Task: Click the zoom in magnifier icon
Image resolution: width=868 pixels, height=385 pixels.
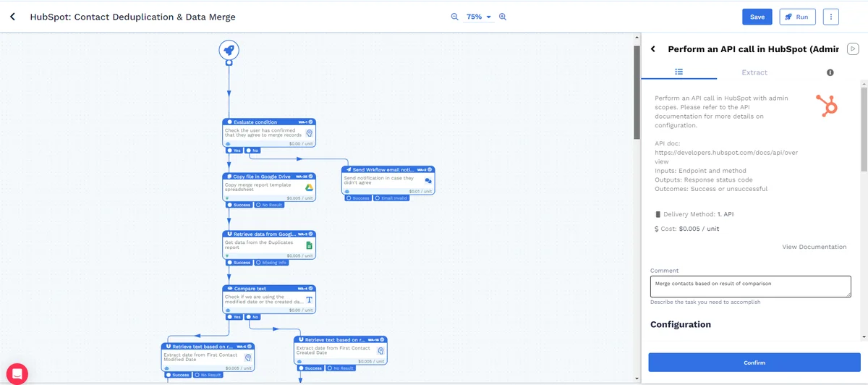Action: click(503, 17)
